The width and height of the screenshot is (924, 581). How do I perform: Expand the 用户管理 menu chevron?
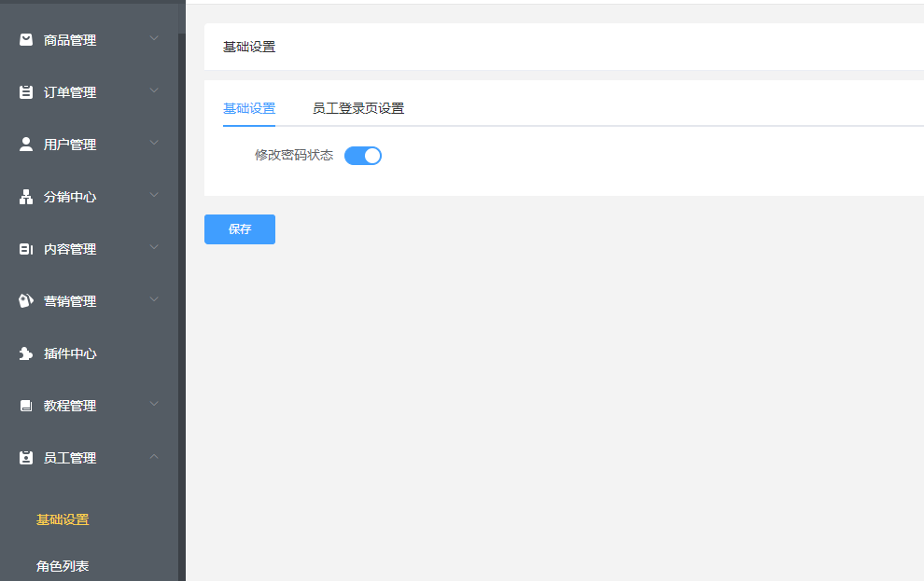pos(154,143)
